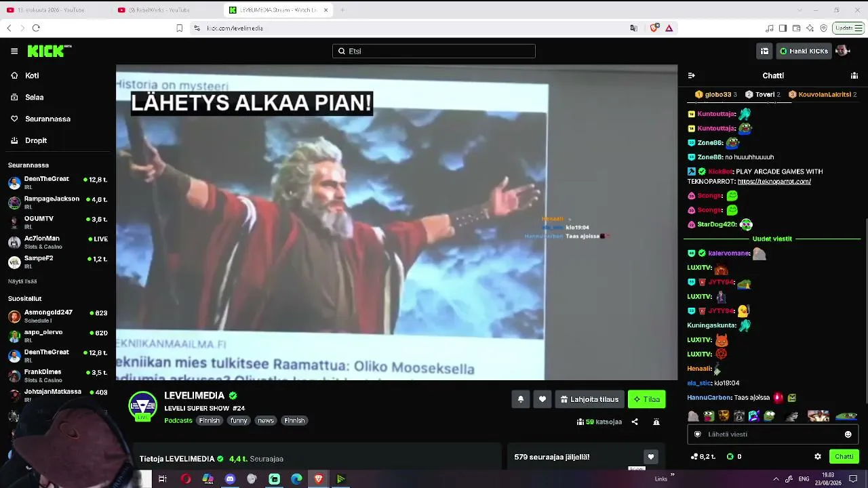Click the Etsi search field

pyautogui.click(x=434, y=51)
